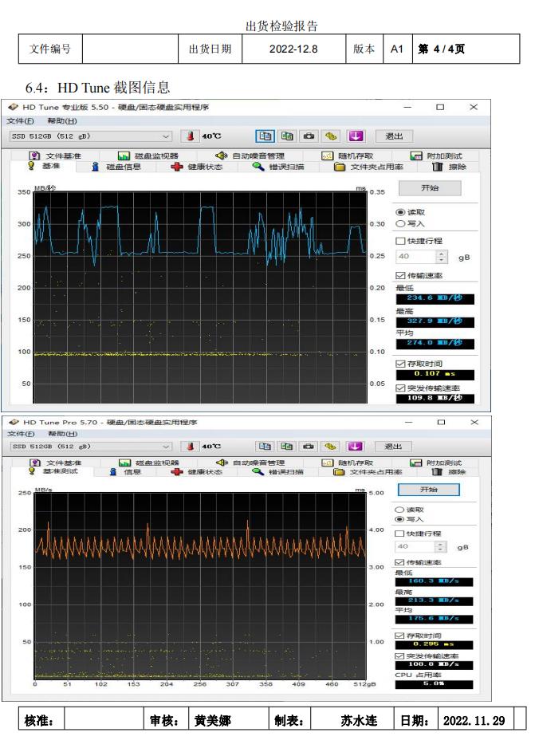Click 40 gB spinner arrows in HD Tune Pro 5.70
535x756 pixels.
coord(440,547)
